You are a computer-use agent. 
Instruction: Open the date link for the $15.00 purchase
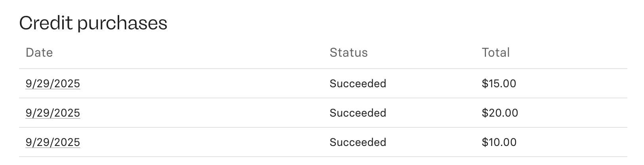[53, 84]
